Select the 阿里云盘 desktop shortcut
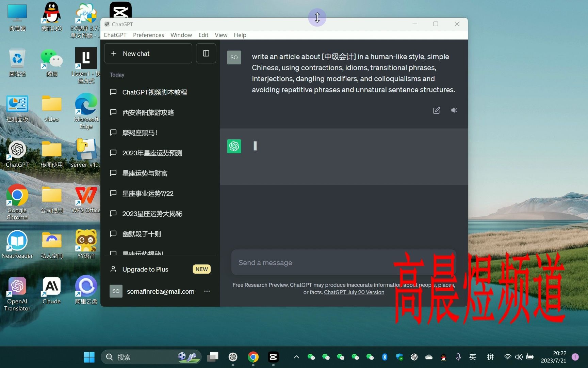Image resolution: width=588 pixels, height=368 pixels. tap(86, 290)
